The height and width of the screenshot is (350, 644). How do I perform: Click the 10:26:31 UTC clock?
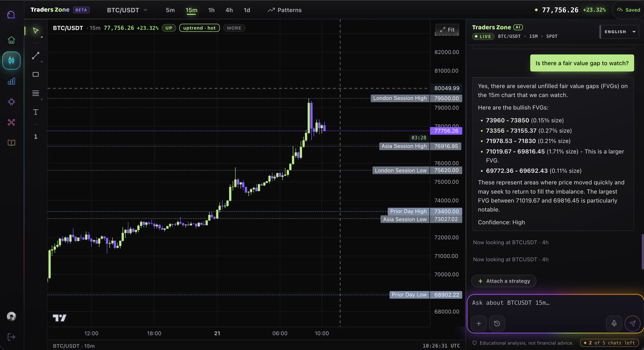[441, 346]
